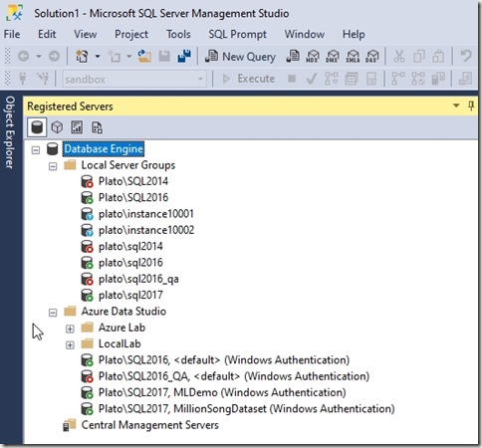Click the Navigate Forward toolbar icon
This screenshot has height=448, width=482.
55,57
